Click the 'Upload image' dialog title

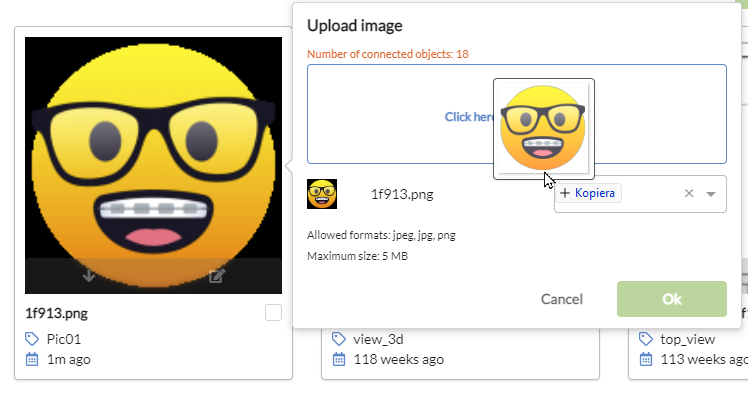click(354, 25)
